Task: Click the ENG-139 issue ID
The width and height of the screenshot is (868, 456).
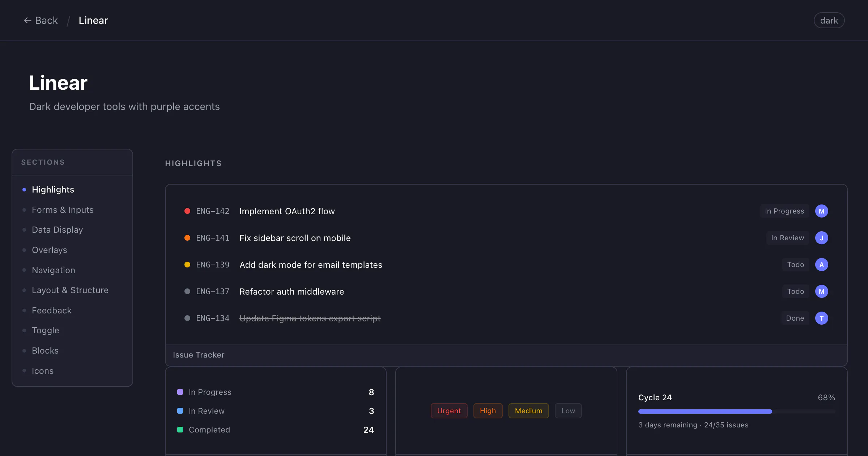Action: coord(213,265)
